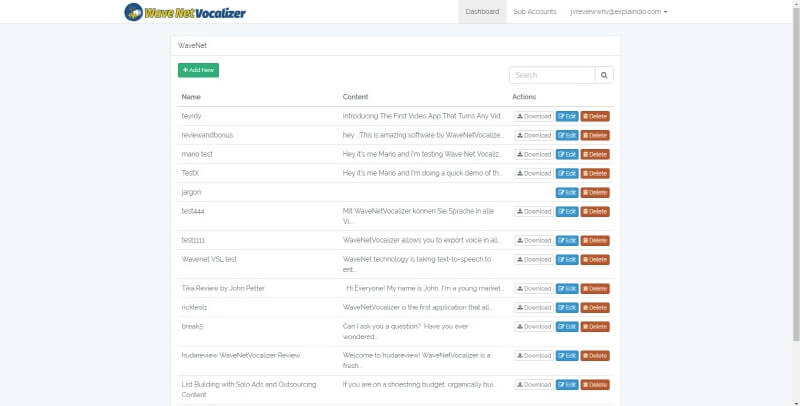
Task: Click the 'Content' column header
Action: click(355, 97)
